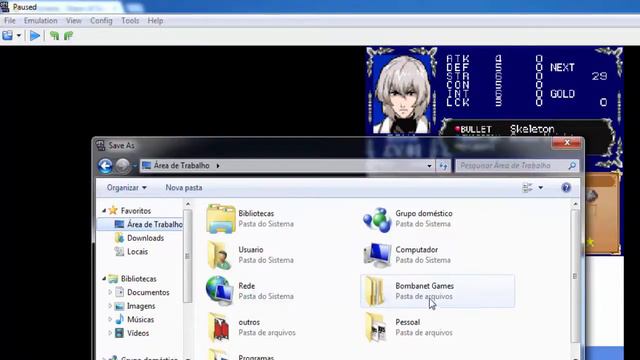
Task: Select Músicas in the sidebar
Action: [x=140, y=320]
